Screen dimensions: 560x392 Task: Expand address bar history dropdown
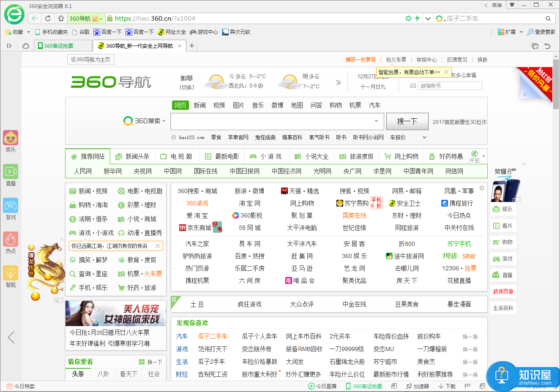click(x=428, y=19)
